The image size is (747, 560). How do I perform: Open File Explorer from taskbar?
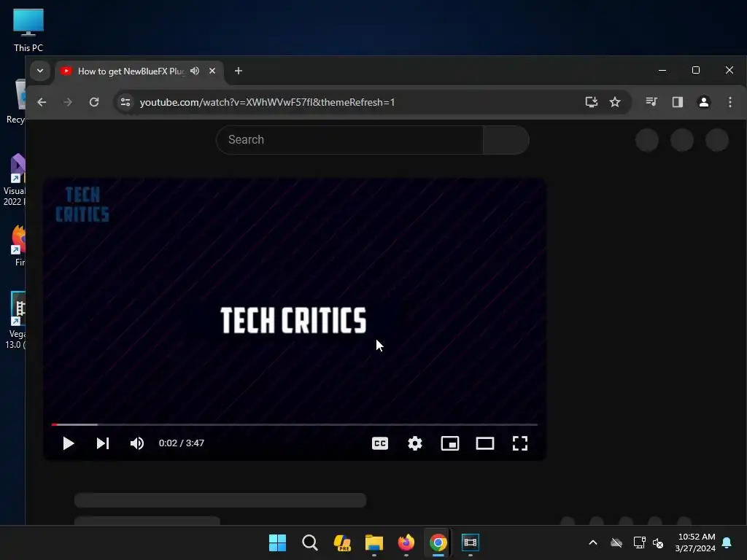(374, 542)
